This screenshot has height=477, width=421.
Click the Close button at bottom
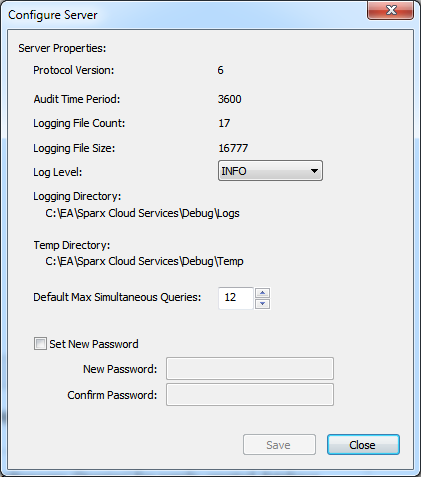pos(363,445)
